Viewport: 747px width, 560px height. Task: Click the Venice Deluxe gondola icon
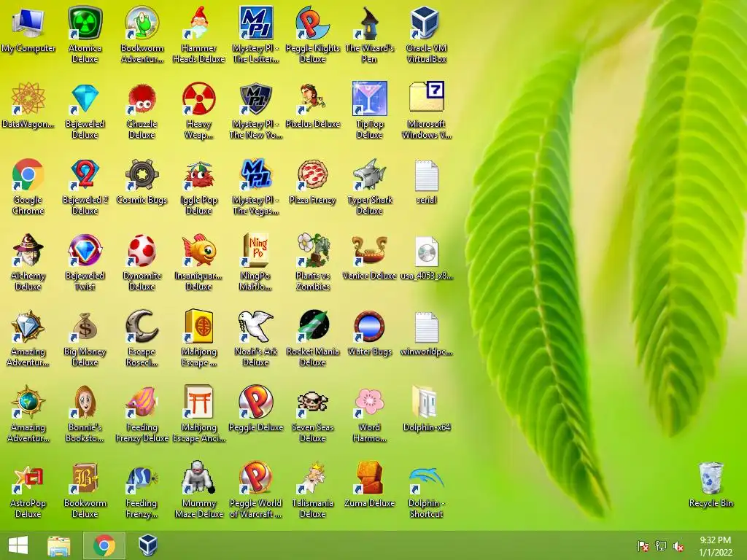click(369, 251)
